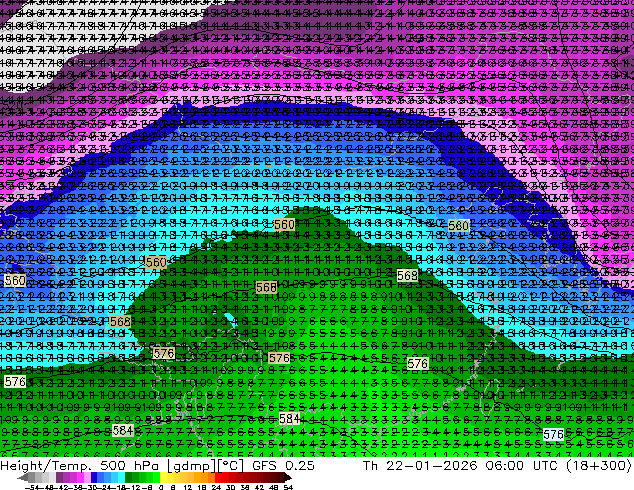
Task: Click the "Height/Temp." title text
Action: point(44,466)
